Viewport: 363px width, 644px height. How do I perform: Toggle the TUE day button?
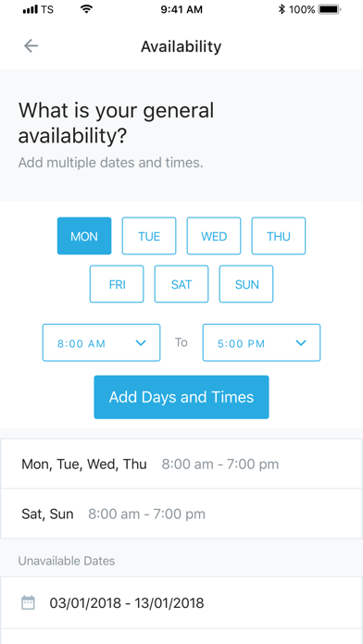pos(149,236)
